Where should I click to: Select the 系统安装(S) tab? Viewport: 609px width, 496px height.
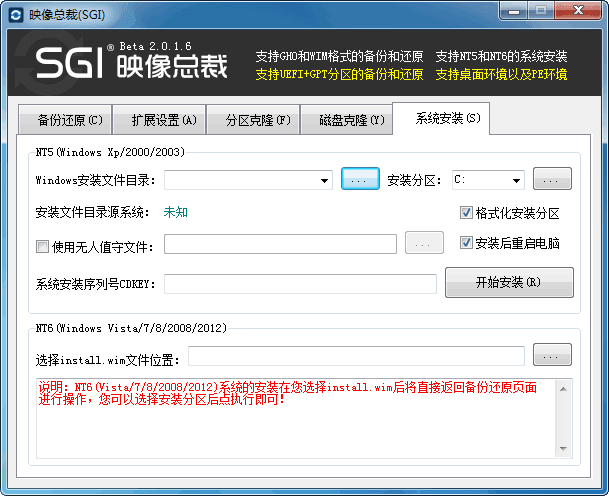[x=441, y=118]
